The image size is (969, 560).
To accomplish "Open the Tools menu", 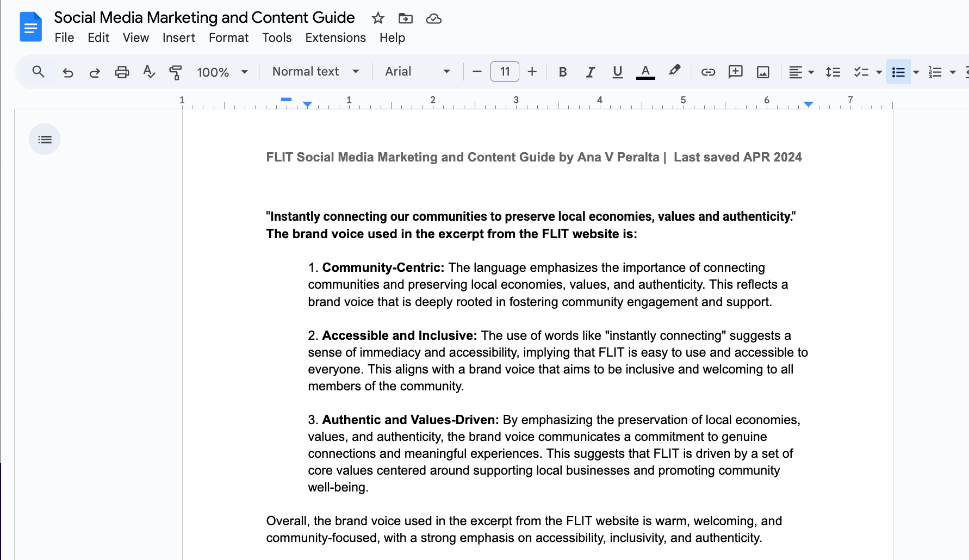I will click(277, 38).
